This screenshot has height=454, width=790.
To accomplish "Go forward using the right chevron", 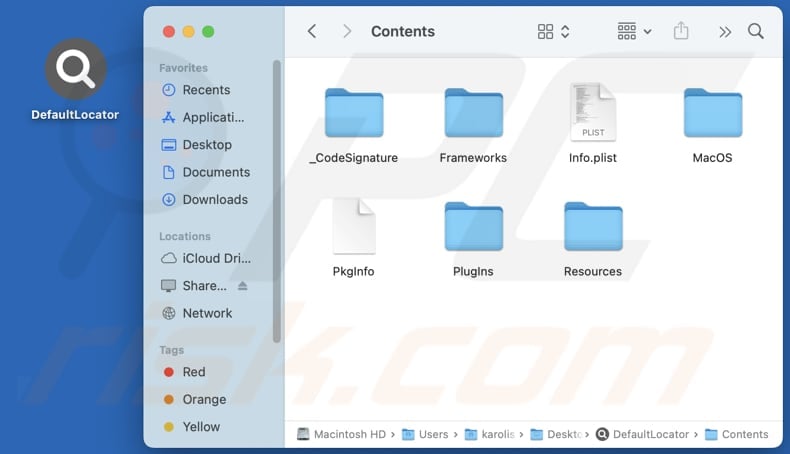I will tap(347, 31).
